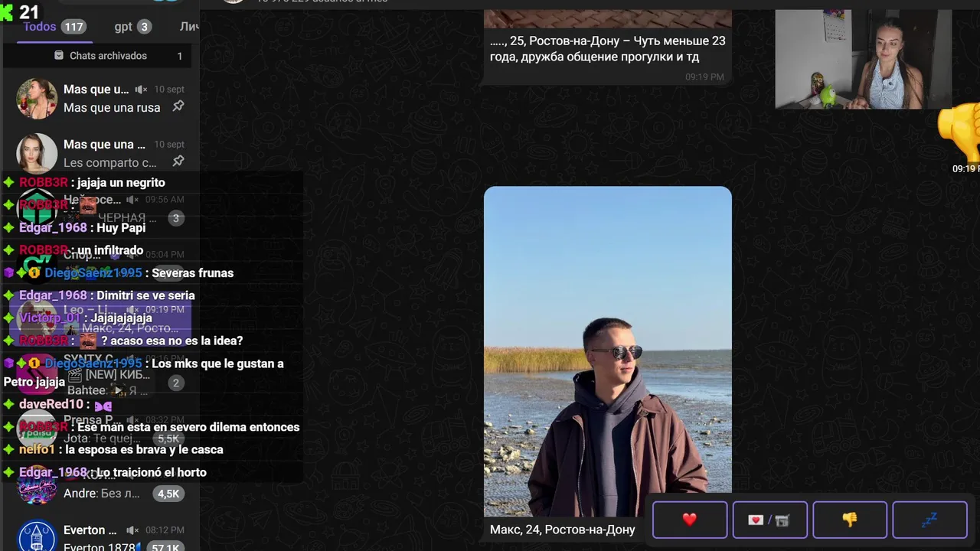Click the stream comment 'un infiltrado'
Image resolution: width=980 pixels, height=551 pixels.
[x=110, y=250]
